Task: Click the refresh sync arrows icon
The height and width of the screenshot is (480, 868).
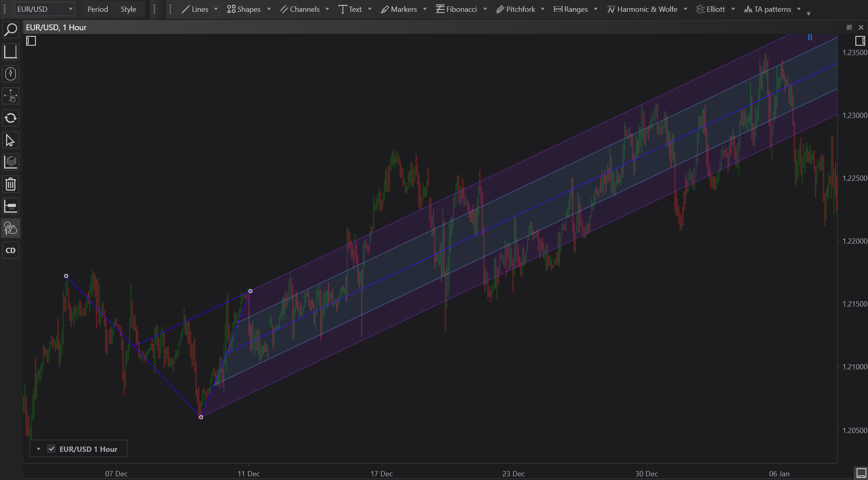Action: click(x=11, y=118)
